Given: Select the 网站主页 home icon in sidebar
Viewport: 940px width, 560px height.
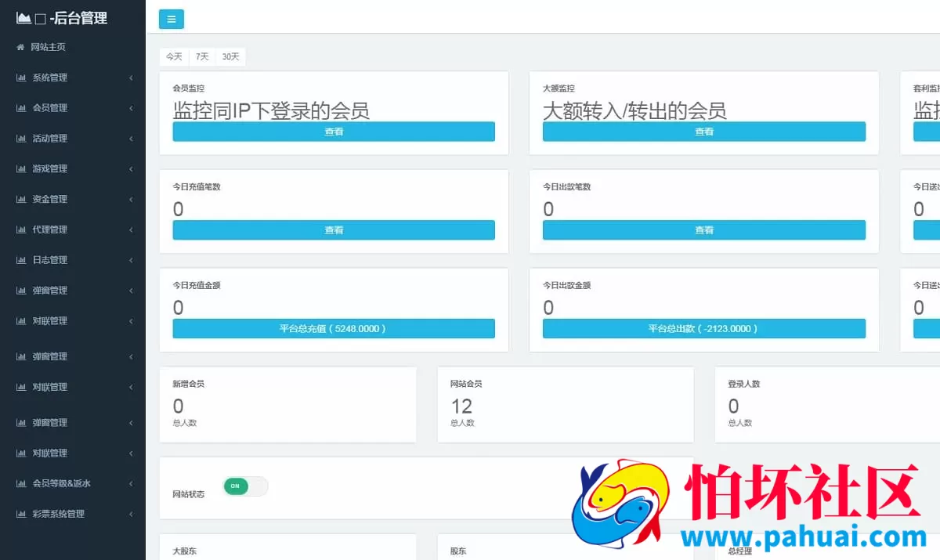Looking at the screenshot, I should pyautogui.click(x=22, y=46).
